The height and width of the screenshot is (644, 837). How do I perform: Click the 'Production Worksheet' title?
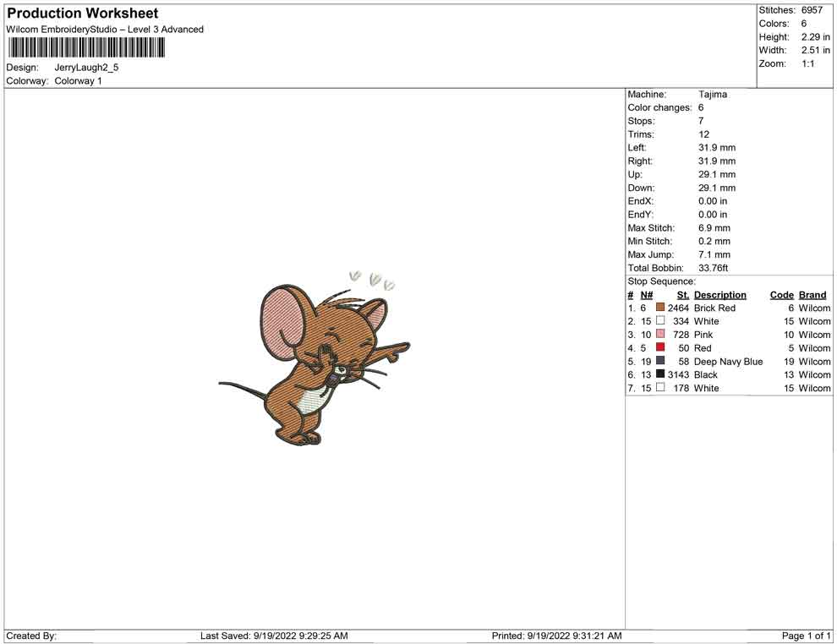[x=83, y=14]
